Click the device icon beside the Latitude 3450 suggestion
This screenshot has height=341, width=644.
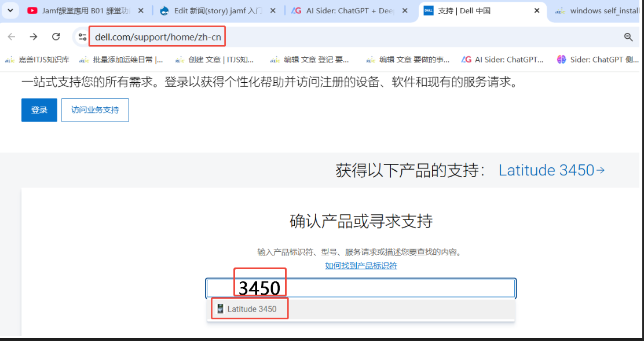click(221, 309)
